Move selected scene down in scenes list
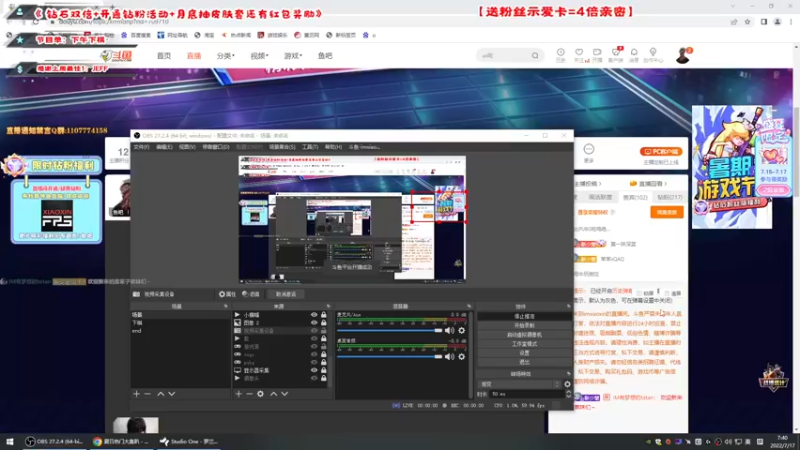 pos(172,394)
